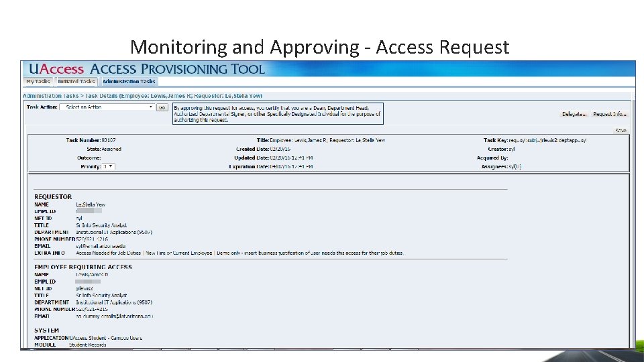Image resolution: width=644 pixels, height=362 pixels.
Task: Click the EMPLOYEE REQUIRING ACCESS heading
Action: tap(83, 267)
